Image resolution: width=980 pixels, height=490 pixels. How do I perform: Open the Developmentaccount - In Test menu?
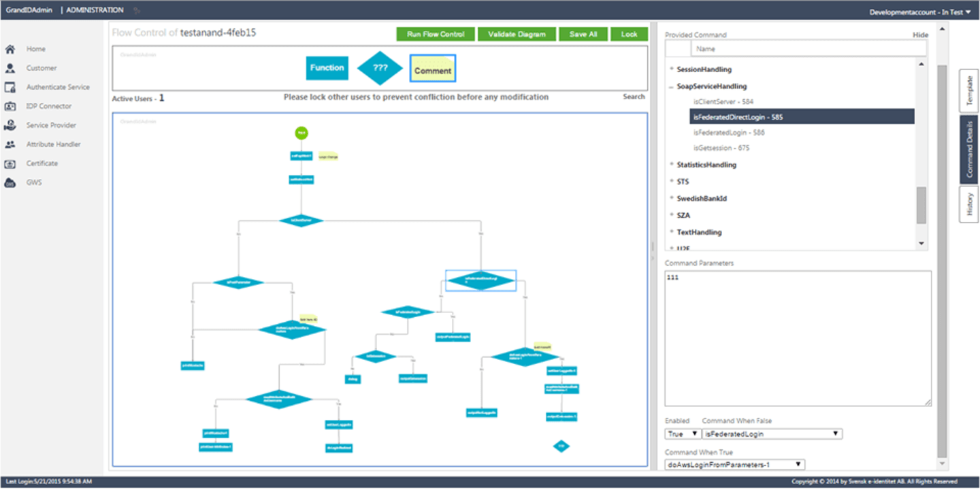920,12
